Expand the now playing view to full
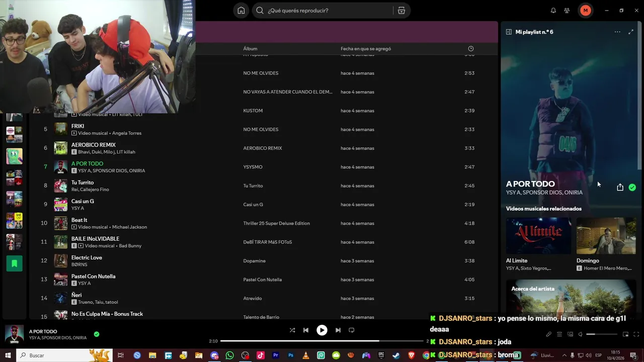The width and height of the screenshot is (644, 362). (x=631, y=32)
